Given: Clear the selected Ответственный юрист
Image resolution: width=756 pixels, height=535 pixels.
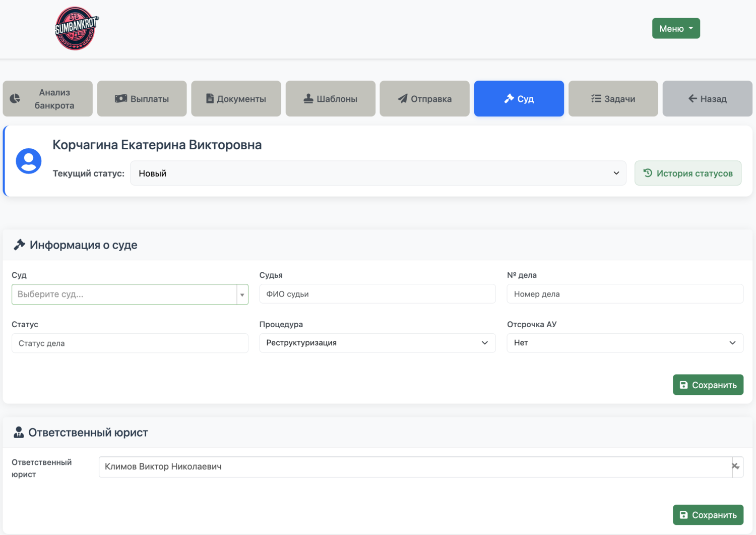Looking at the screenshot, I should click(736, 466).
